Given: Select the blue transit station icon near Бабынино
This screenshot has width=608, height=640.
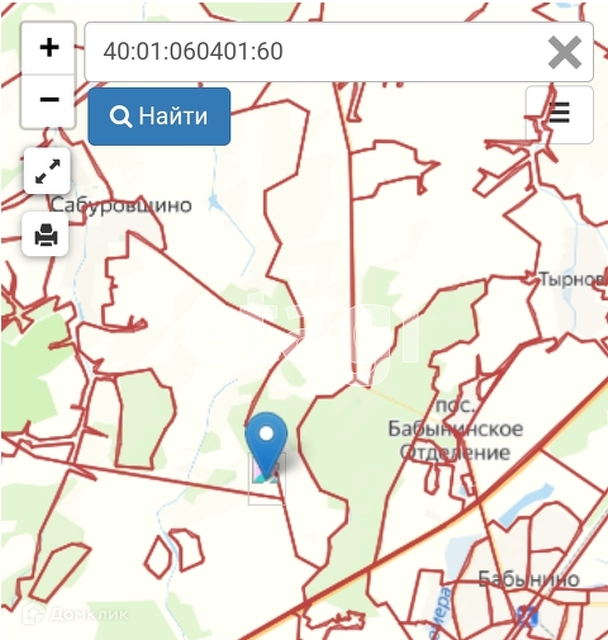Looking at the screenshot, I should coord(527,616).
